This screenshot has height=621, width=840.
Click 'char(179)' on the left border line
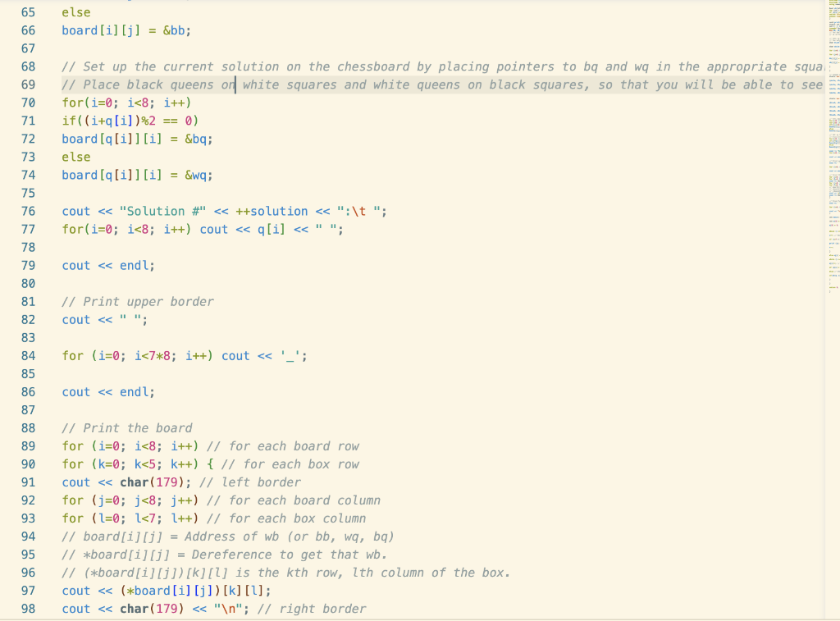pyautogui.click(x=152, y=482)
